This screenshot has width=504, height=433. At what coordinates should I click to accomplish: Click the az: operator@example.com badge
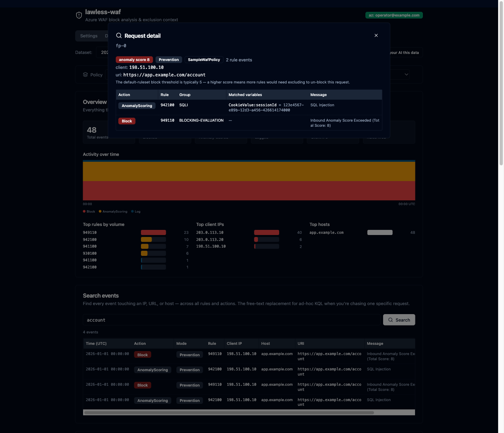[394, 15]
